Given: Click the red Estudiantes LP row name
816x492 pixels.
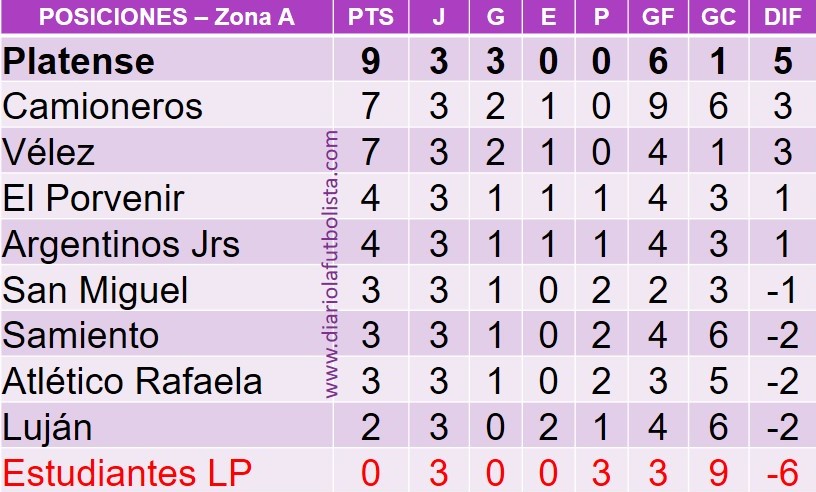Looking at the screenshot, I should tap(128, 473).
